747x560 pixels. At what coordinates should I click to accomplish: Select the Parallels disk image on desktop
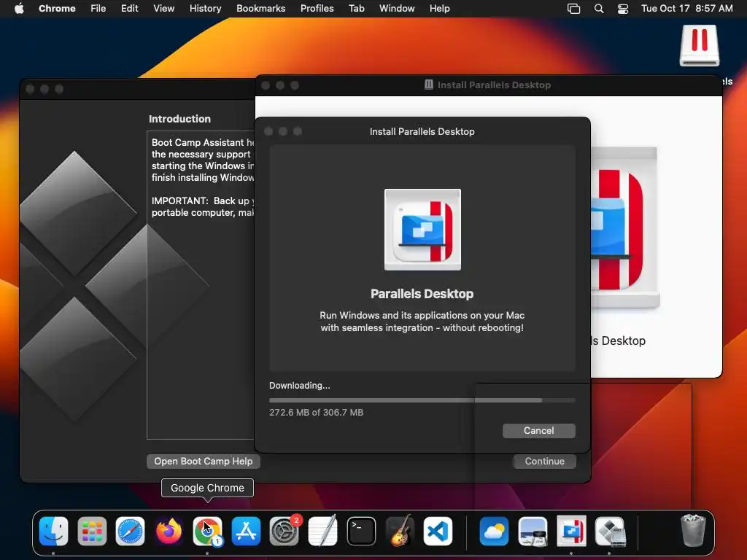click(700, 46)
